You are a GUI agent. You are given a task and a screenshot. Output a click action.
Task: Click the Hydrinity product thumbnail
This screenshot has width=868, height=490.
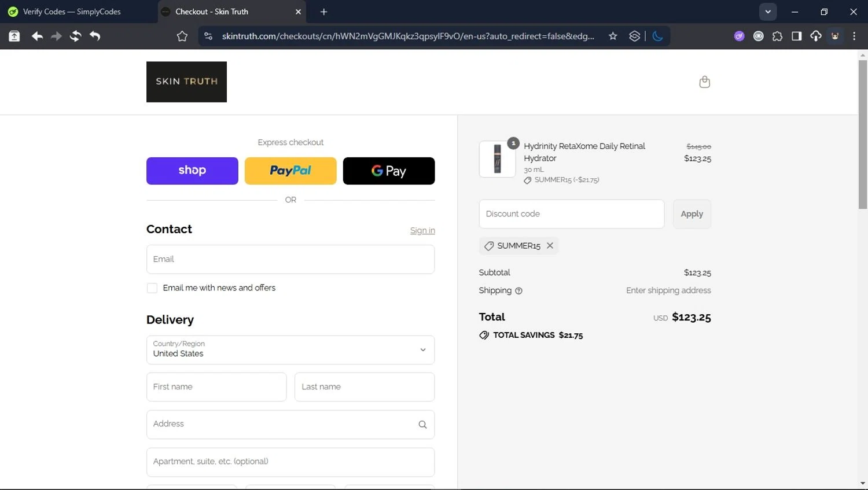(497, 159)
